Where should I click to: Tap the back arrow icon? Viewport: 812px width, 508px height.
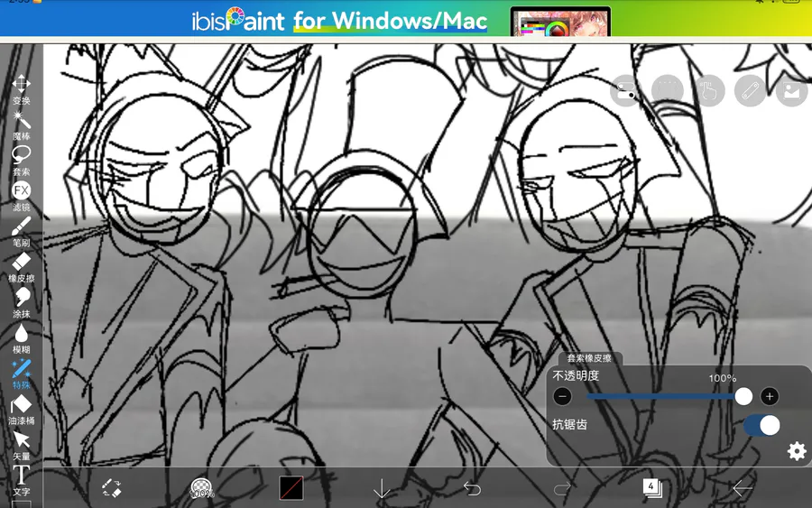743,488
